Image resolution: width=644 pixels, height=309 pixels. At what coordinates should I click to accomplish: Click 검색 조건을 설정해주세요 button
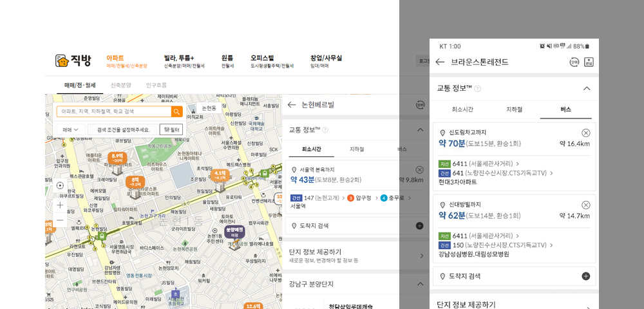[123, 129]
